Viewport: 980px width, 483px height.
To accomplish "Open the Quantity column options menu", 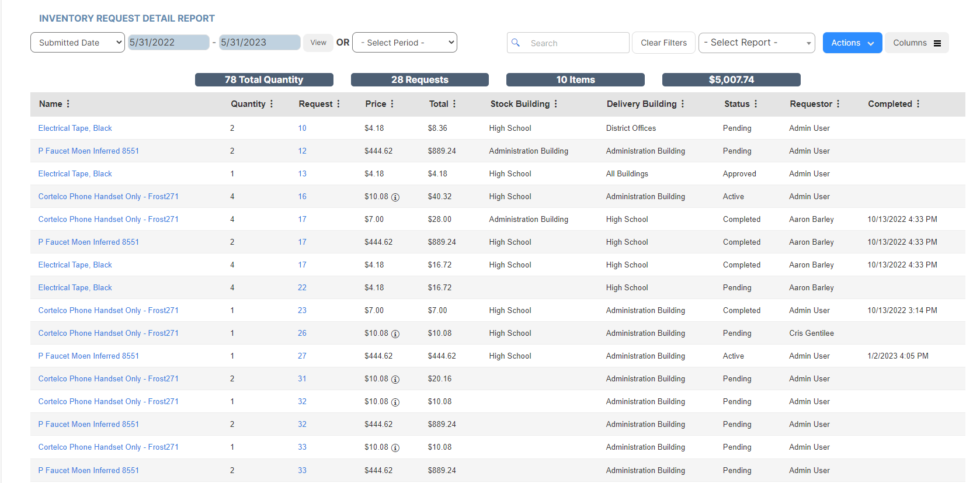I will click(272, 104).
